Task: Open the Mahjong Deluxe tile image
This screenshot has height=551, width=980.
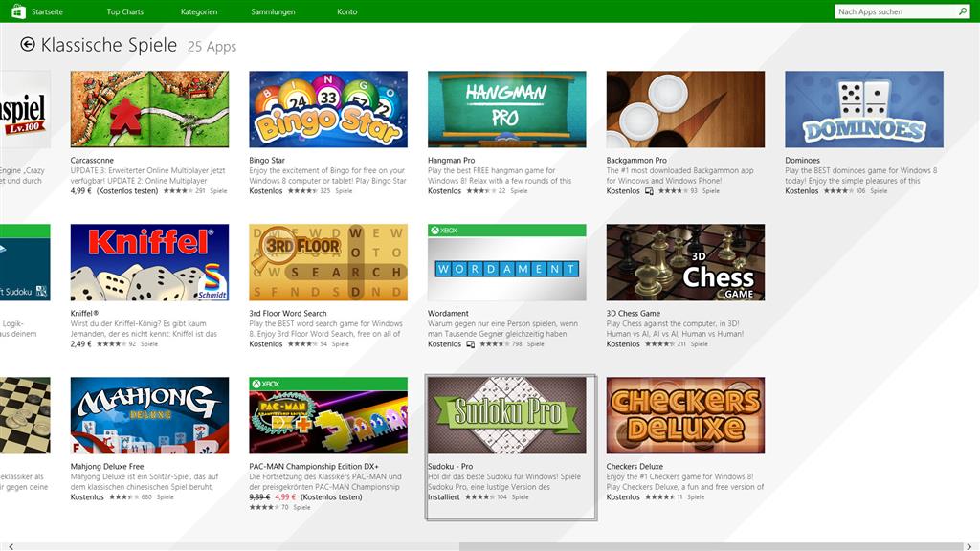Action: [149, 415]
